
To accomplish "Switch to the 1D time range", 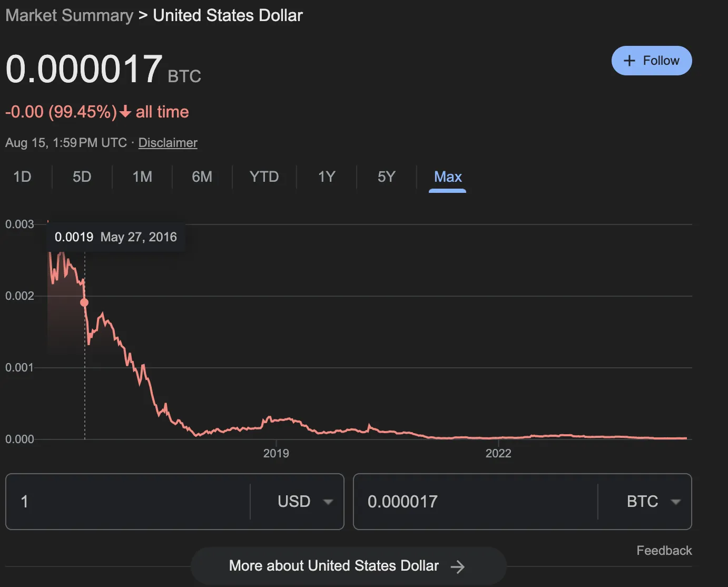I will coord(22,177).
